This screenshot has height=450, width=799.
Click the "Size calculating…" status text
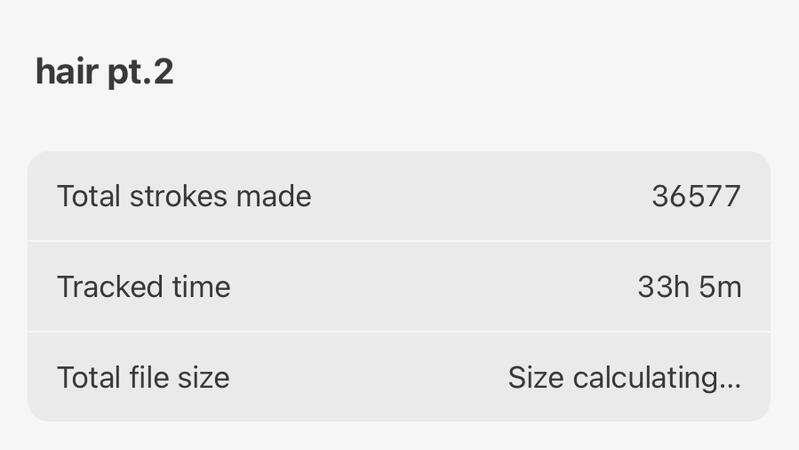pos(624,377)
